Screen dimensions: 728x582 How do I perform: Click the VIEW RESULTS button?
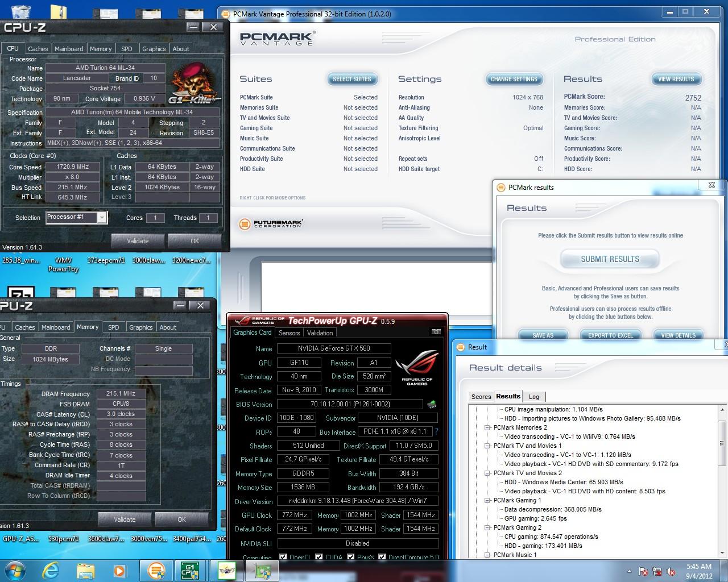(676, 79)
